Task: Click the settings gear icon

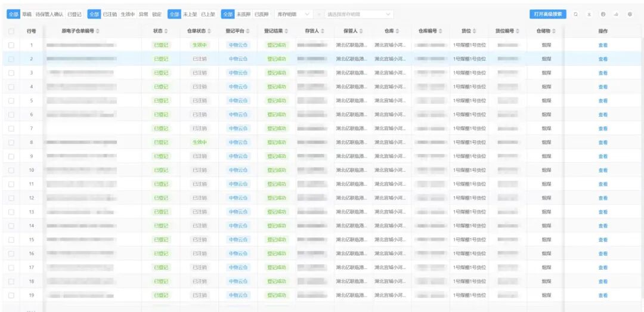Action: pyautogui.click(x=630, y=14)
